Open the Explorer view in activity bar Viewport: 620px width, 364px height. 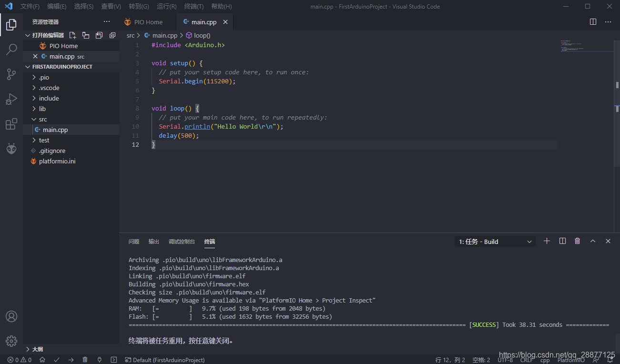click(11, 24)
